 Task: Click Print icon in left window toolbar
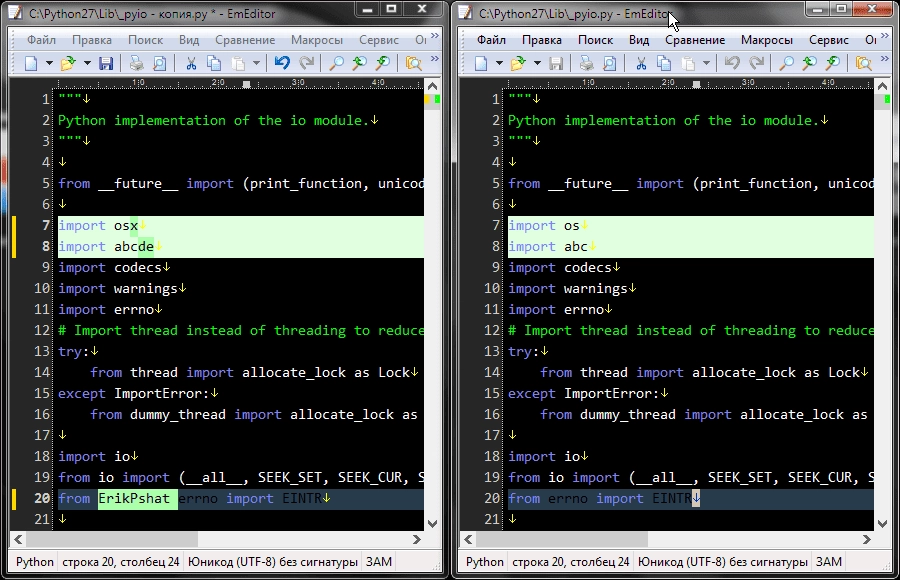136,63
